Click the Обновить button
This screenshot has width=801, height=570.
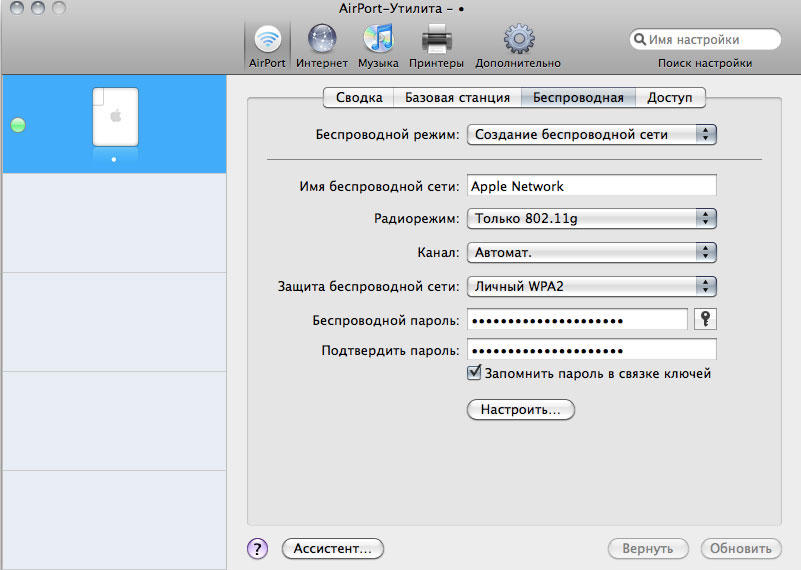(x=741, y=549)
